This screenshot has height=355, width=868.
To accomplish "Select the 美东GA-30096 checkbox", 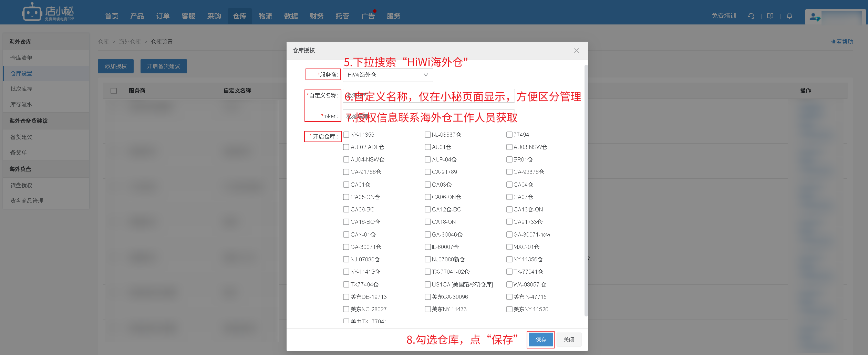I will tap(428, 297).
